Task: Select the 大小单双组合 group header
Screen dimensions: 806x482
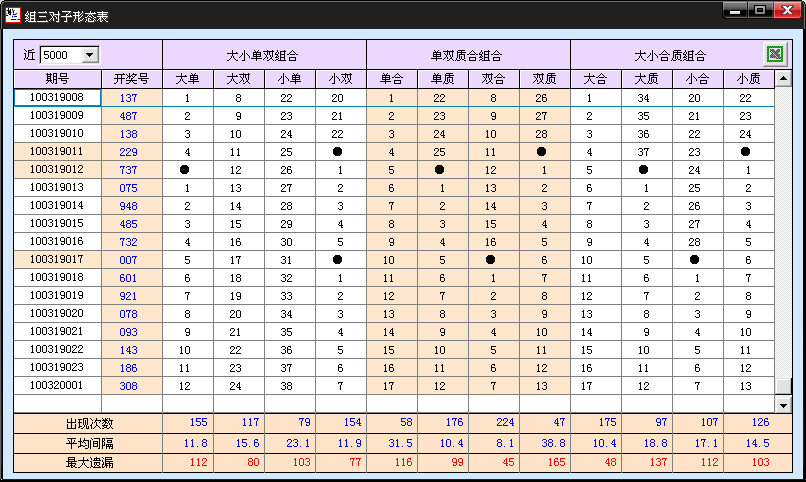Action: (264, 55)
